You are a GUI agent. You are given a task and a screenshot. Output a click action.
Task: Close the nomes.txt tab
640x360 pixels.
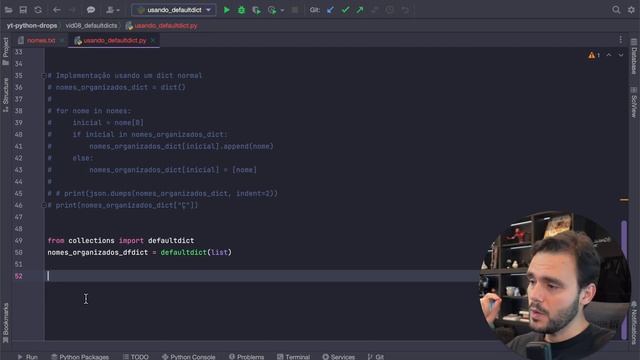(x=62, y=40)
